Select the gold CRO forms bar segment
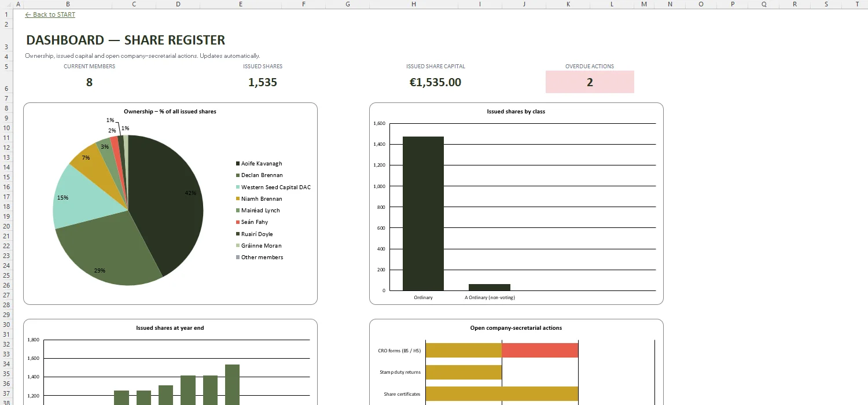Image resolution: width=868 pixels, height=405 pixels. coord(464,350)
